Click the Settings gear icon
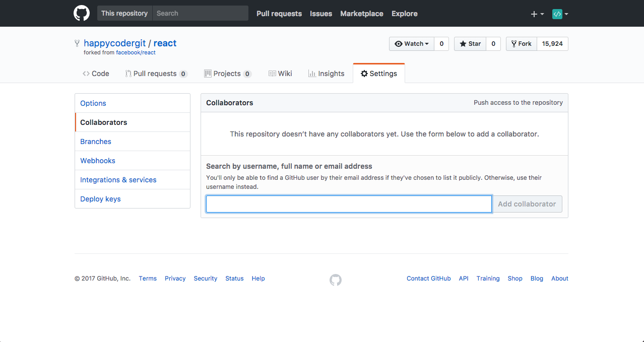This screenshot has width=644, height=342. [x=364, y=73]
